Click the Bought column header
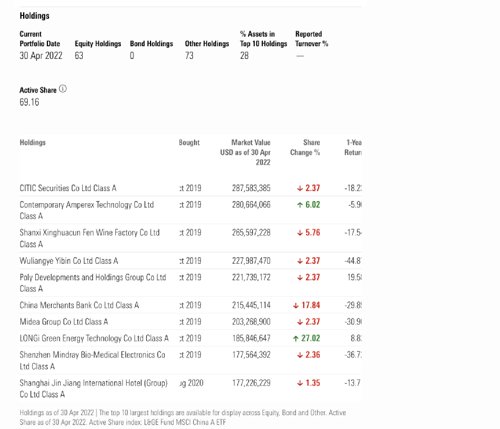This screenshot has height=429, width=500. coord(189,143)
